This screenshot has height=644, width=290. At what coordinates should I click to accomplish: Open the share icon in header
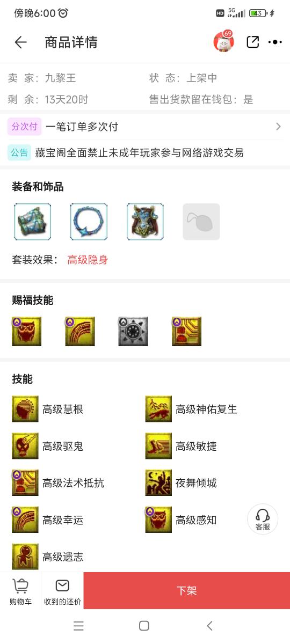coord(252,42)
